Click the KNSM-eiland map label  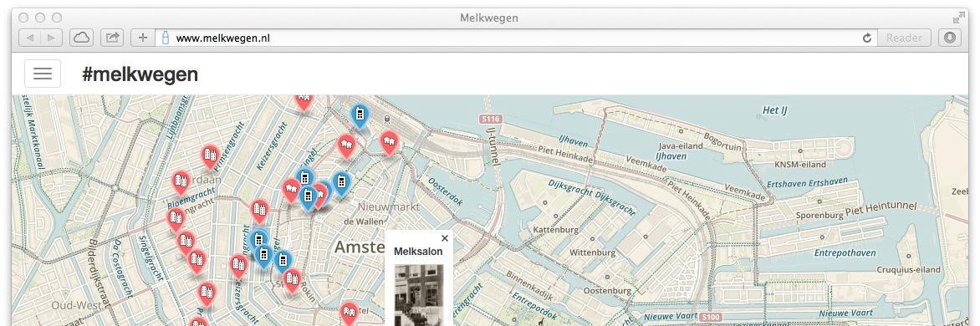pyautogui.click(x=800, y=165)
